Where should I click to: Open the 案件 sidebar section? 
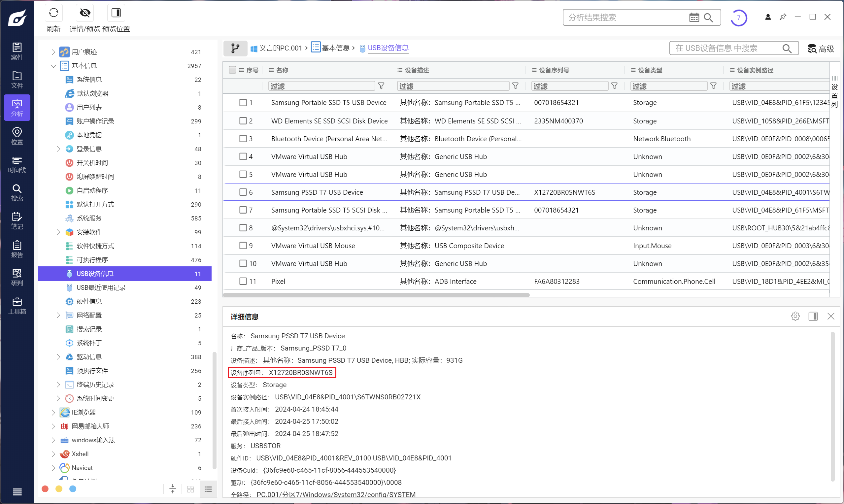(x=17, y=51)
